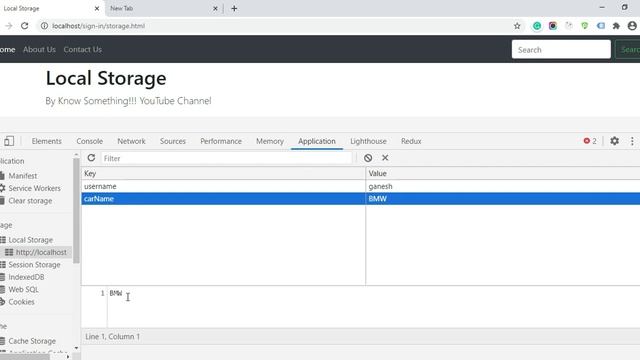Open Cookies in the sidebar
Screen dimensions: 640x360
click(x=21, y=302)
